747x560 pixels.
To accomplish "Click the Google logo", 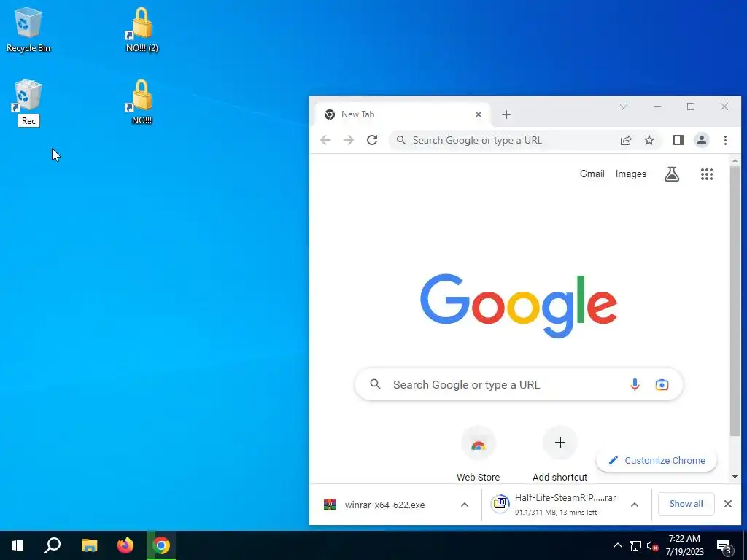I will tap(519, 306).
